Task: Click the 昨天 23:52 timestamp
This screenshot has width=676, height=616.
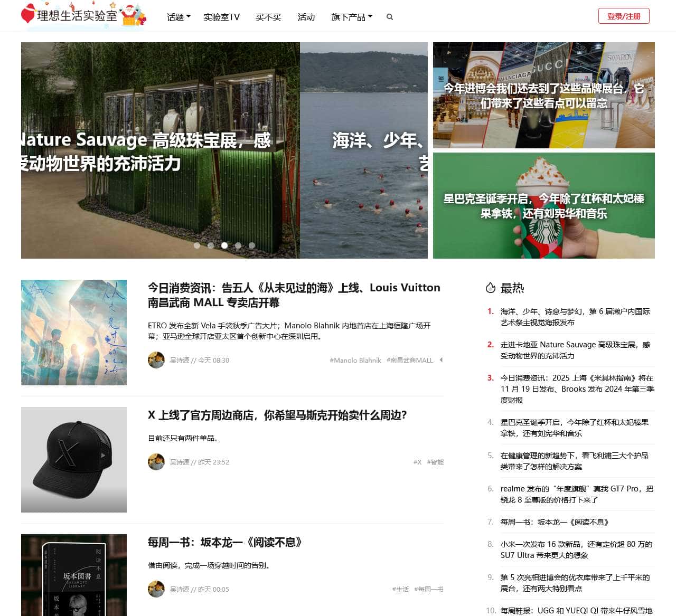Action: pos(213,462)
